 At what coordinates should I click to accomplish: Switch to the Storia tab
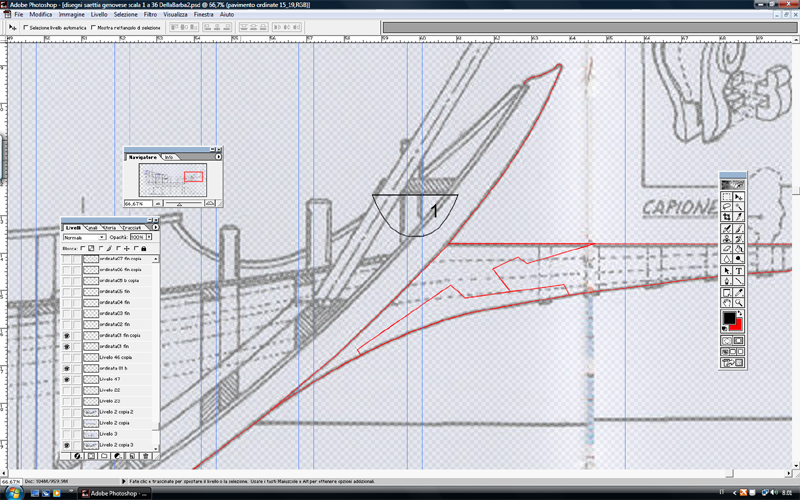pyautogui.click(x=109, y=228)
